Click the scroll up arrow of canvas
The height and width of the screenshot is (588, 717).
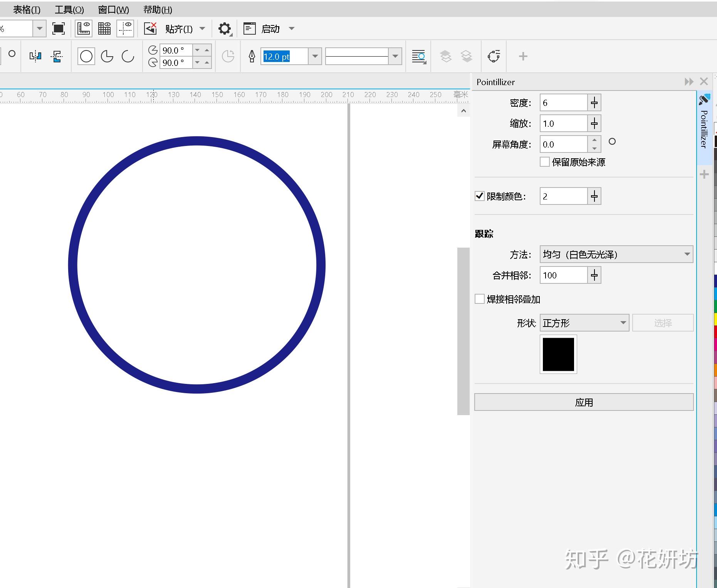coord(463,111)
